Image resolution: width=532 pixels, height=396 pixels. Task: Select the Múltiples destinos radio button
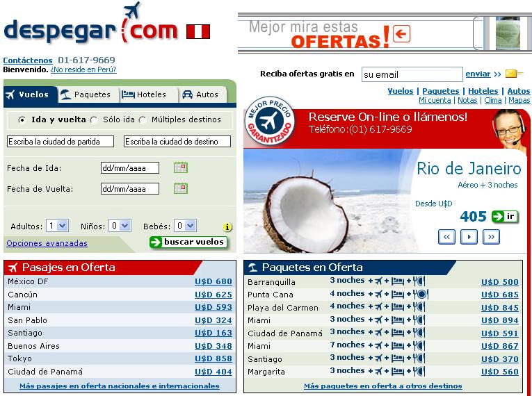143,119
